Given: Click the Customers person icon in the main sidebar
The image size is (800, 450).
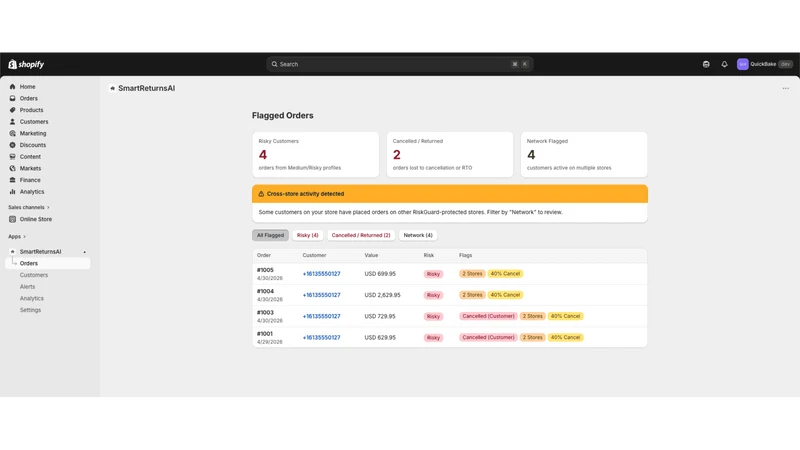Looking at the screenshot, I should (12, 122).
